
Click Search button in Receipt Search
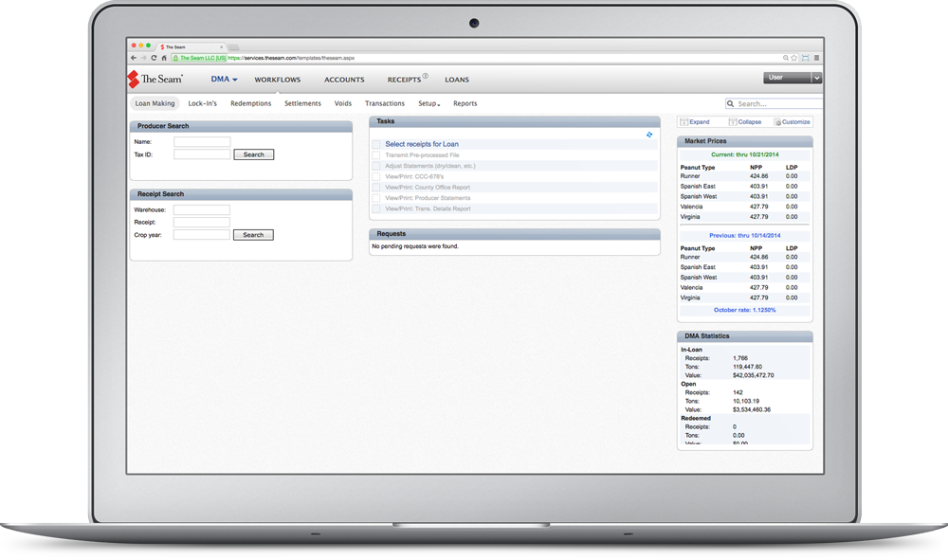pyautogui.click(x=253, y=235)
